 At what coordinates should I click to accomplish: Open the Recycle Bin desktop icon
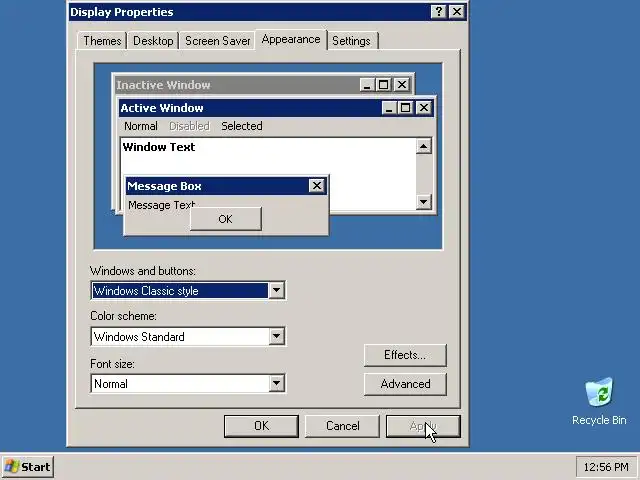click(599, 401)
